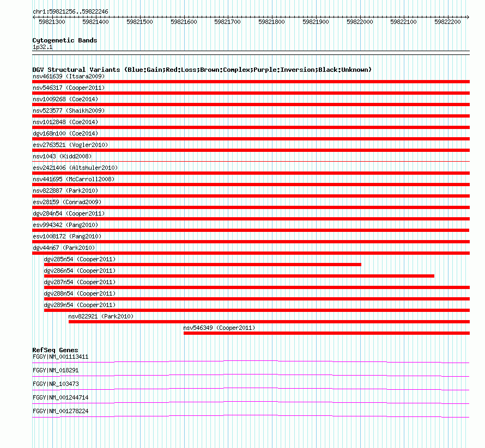Open the FGGY|NM_018291 transcript
This screenshot has height=448, width=485.
pyautogui.click(x=56, y=371)
